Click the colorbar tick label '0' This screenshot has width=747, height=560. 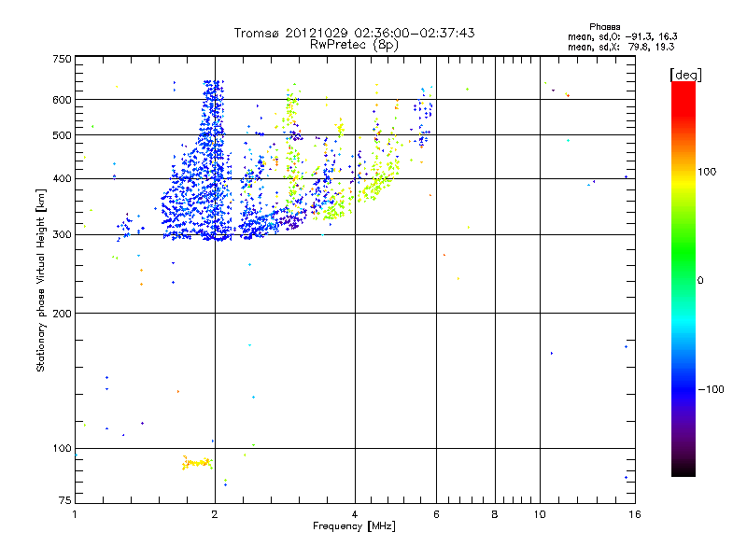pyautogui.click(x=700, y=281)
